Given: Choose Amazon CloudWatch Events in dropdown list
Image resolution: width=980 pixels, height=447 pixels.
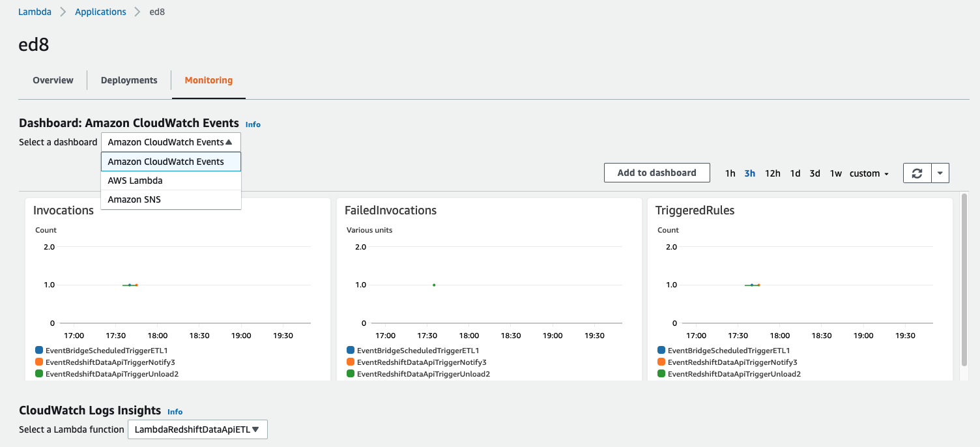Looking at the screenshot, I should coord(171,162).
